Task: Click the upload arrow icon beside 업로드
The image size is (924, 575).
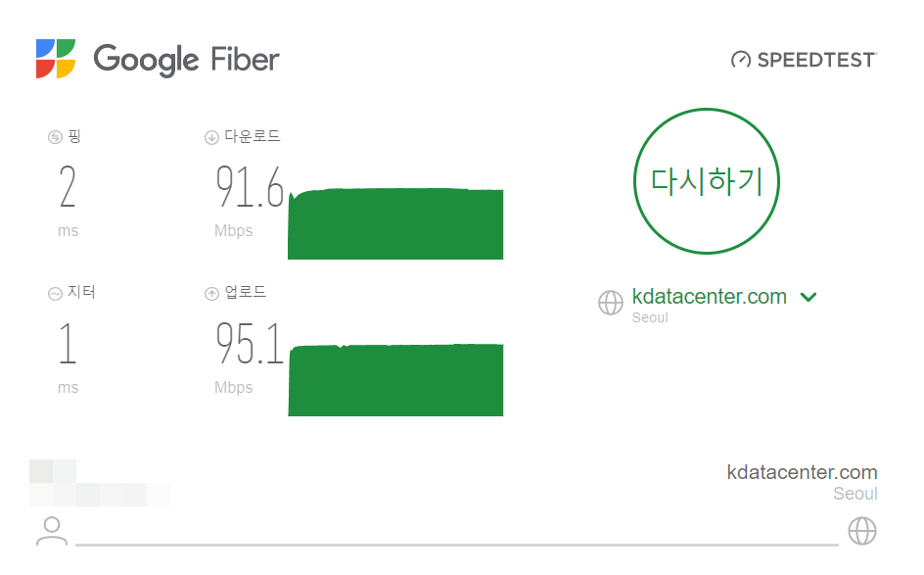Action: (x=210, y=292)
